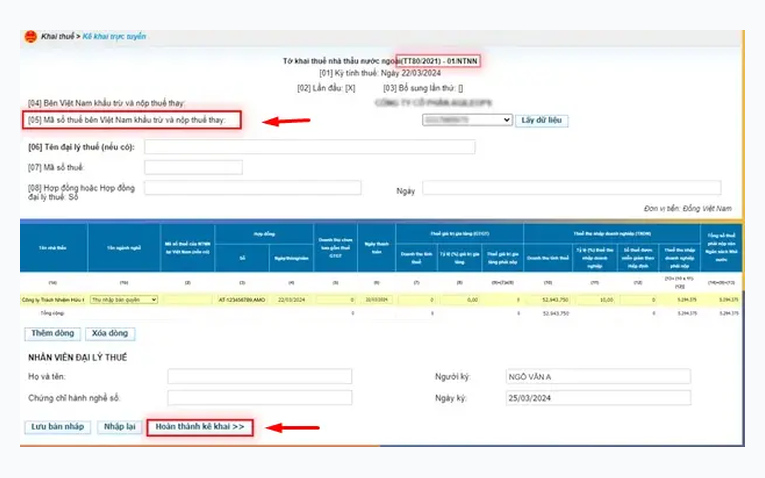This screenshot has width=765, height=478.
Task: Open the Thu nhập bản quyền dropdown
Action: pos(124,299)
